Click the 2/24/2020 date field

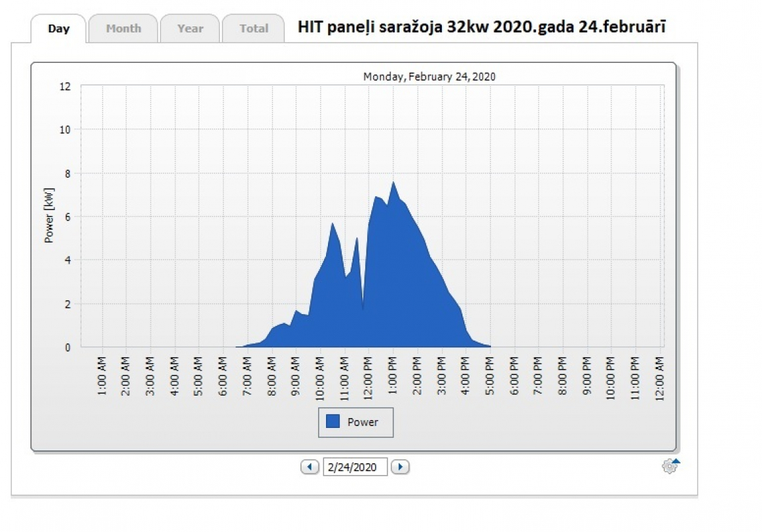click(x=355, y=467)
